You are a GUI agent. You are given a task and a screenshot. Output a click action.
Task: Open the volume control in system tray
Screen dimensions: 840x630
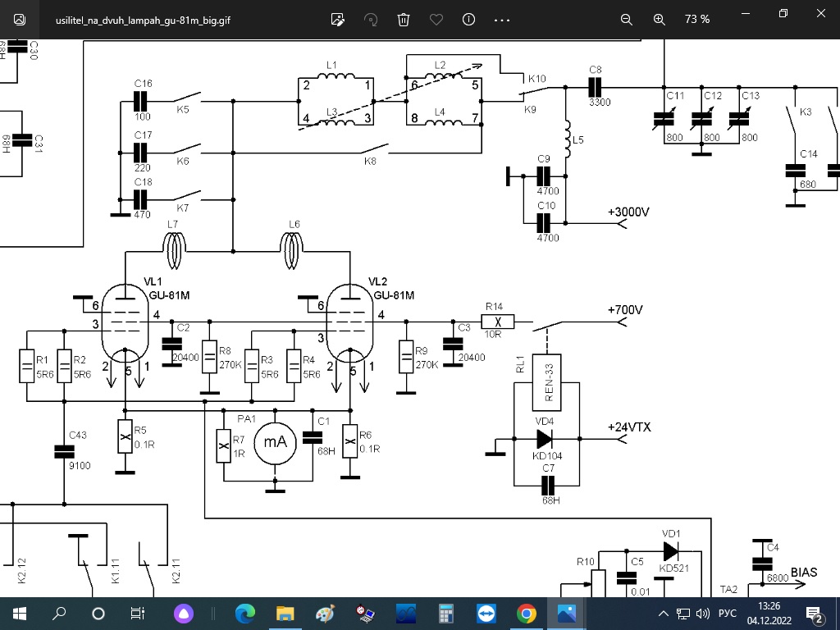pos(702,614)
